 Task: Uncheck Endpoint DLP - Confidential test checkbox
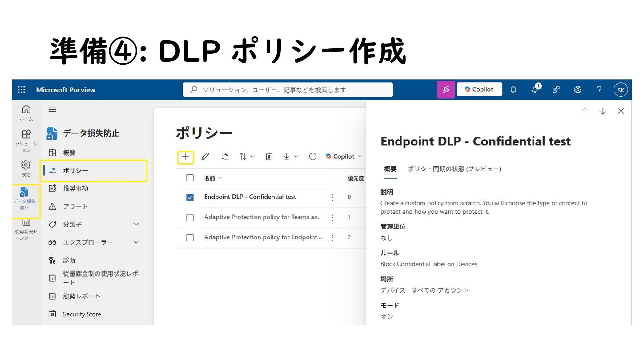click(190, 197)
